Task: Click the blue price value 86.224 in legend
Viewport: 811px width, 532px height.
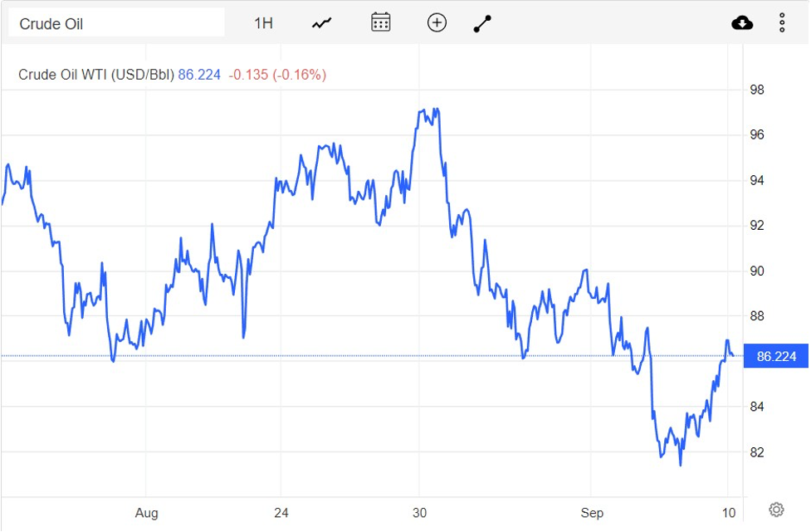Action: click(199, 75)
